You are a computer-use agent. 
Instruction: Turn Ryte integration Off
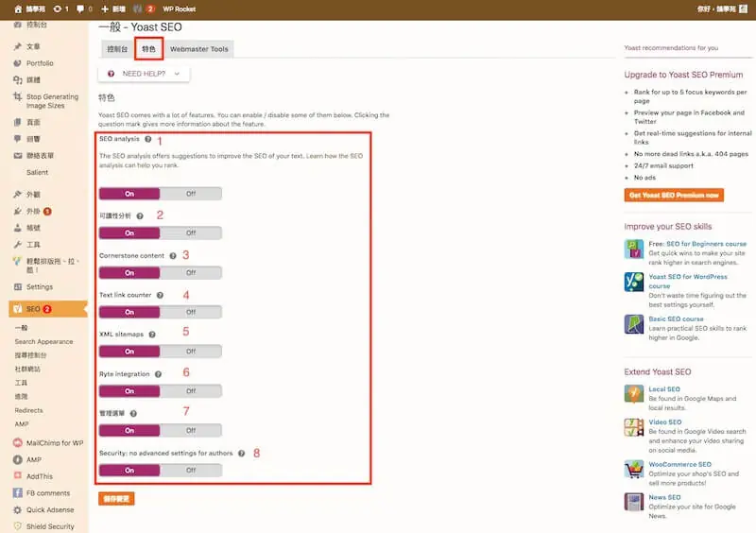pos(191,390)
